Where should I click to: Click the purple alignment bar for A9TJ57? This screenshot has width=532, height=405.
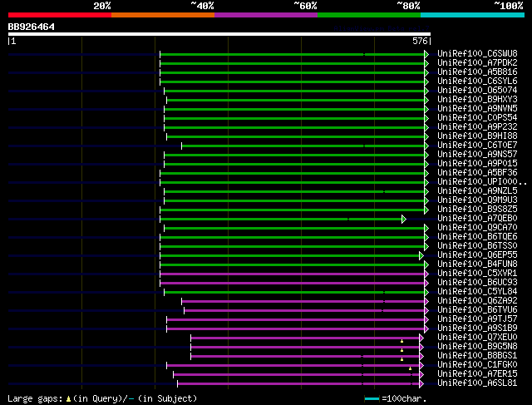pyautogui.click(x=296, y=320)
